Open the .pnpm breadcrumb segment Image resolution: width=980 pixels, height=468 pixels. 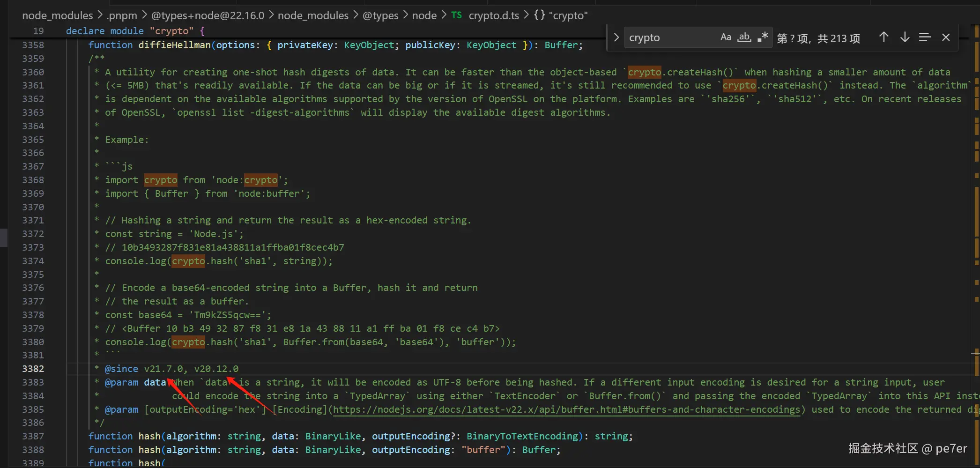click(122, 15)
